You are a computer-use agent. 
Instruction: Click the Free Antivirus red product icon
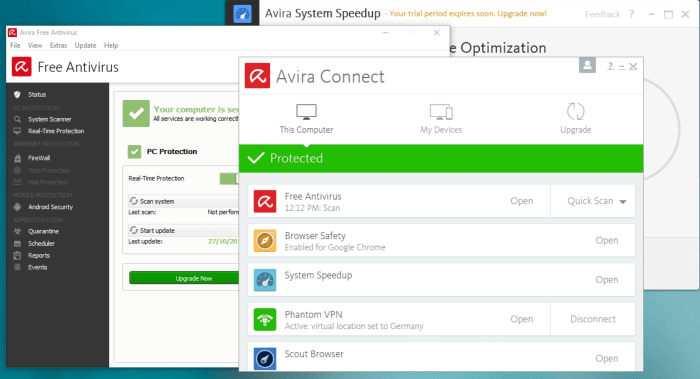pyautogui.click(x=265, y=201)
